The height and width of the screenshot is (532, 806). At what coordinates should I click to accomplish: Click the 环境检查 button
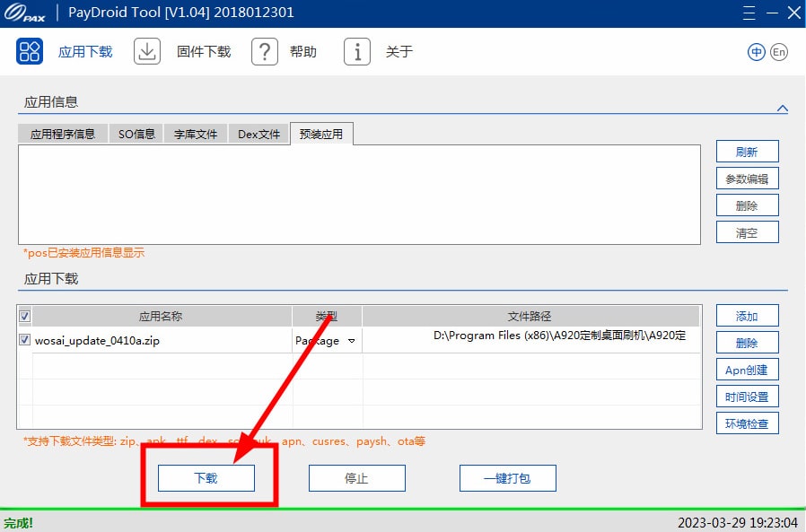pos(748,423)
